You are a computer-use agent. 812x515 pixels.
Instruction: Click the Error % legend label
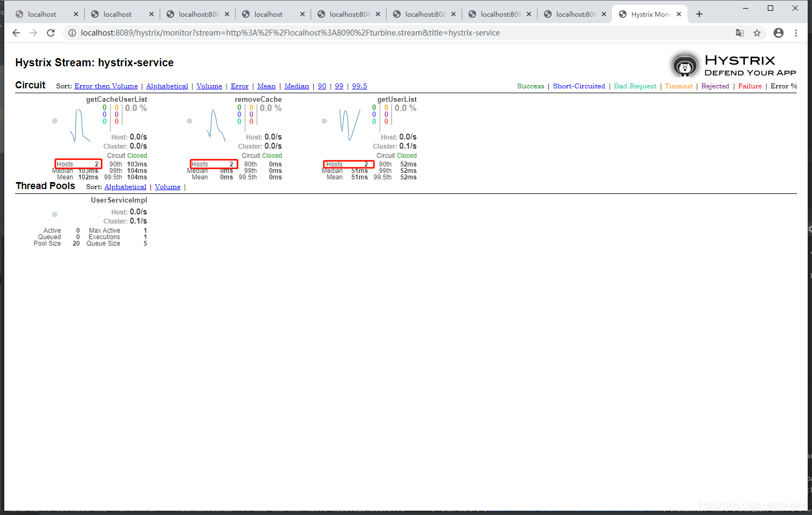(783, 86)
